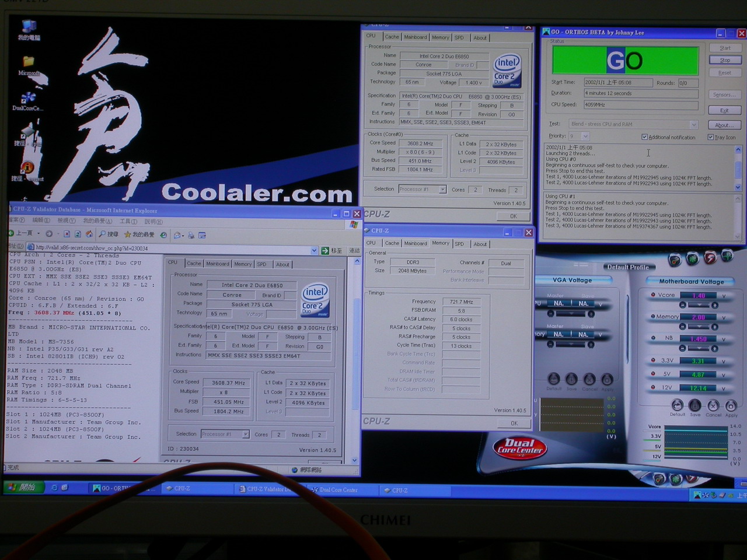747x560 pixels.
Task: Open the Mail icon dropdown arrow in IE
Action: click(183, 236)
